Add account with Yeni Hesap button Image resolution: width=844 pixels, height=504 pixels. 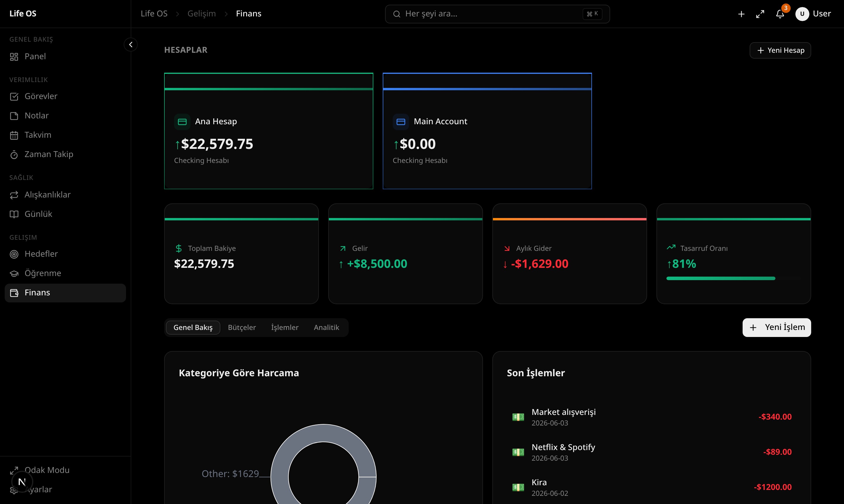pos(780,50)
